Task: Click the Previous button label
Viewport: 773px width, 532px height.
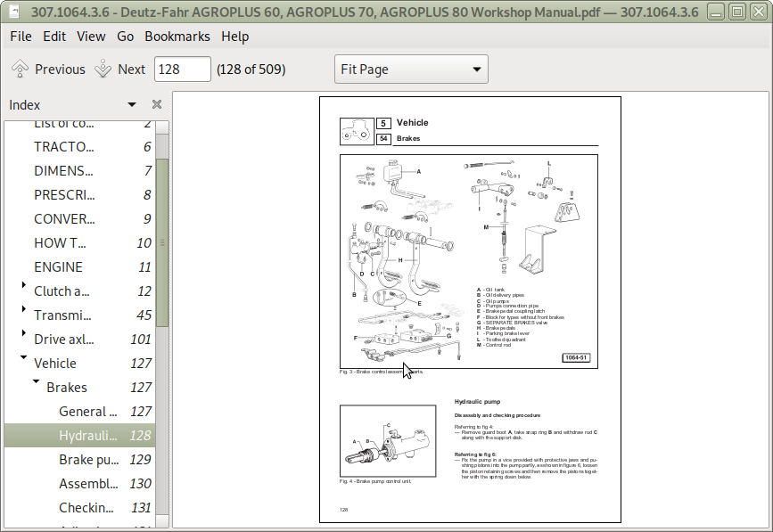Action: click(x=60, y=70)
